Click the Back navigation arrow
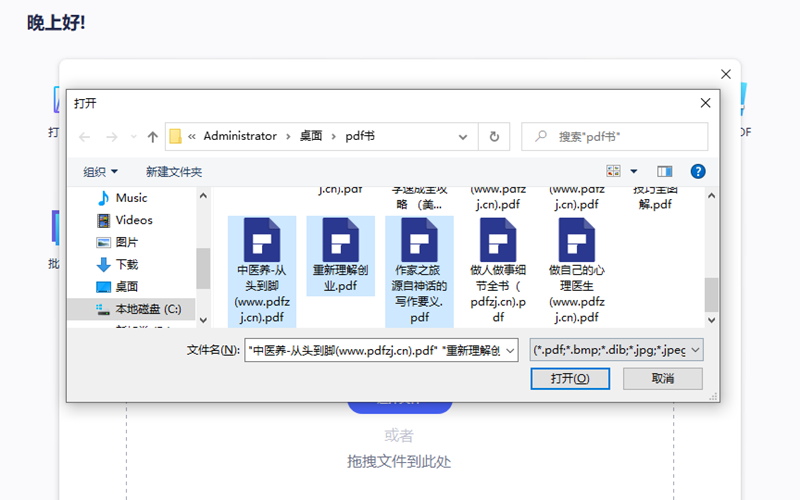Image resolution: width=800 pixels, height=500 pixels. 85,136
